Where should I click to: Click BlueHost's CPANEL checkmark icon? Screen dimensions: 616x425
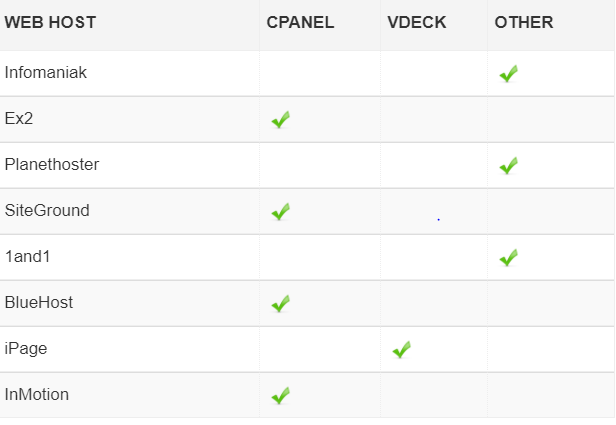[281, 304]
